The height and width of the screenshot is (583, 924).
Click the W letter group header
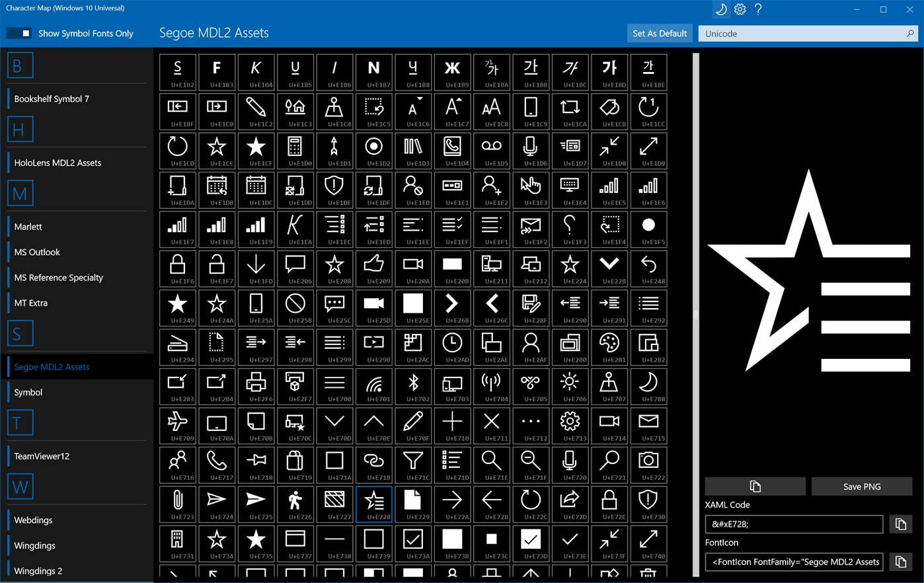pos(20,487)
